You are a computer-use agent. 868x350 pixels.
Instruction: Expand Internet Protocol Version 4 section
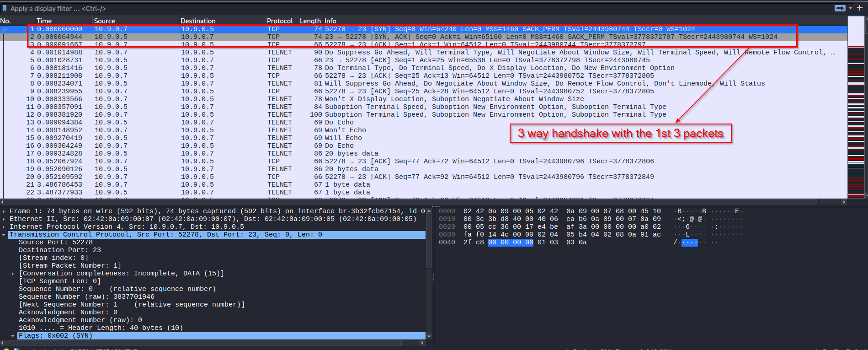coord(4,227)
